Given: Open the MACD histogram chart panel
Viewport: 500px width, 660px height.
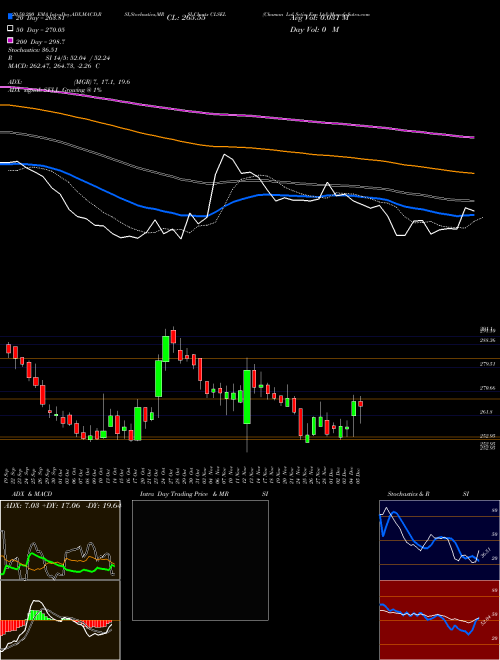Looking at the screenshot, I should pyautogui.click(x=60, y=620).
